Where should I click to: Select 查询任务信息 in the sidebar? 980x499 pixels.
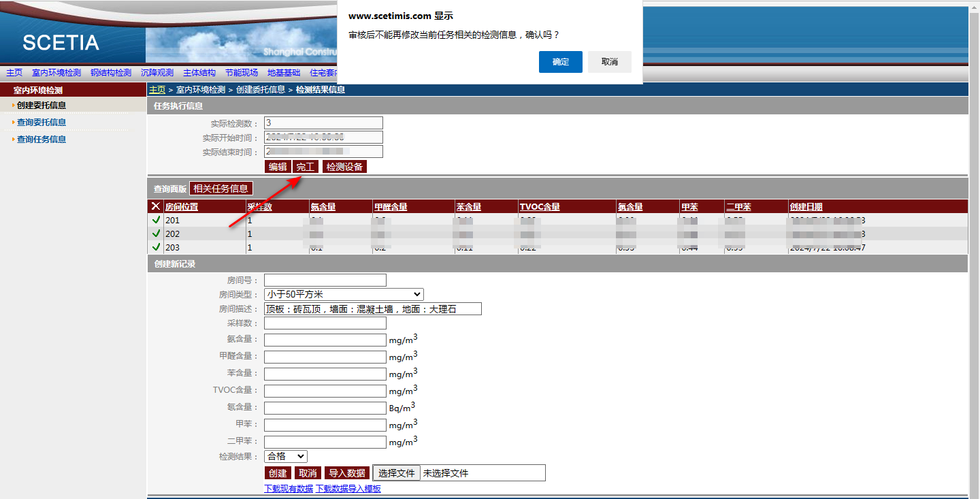[42, 140]
